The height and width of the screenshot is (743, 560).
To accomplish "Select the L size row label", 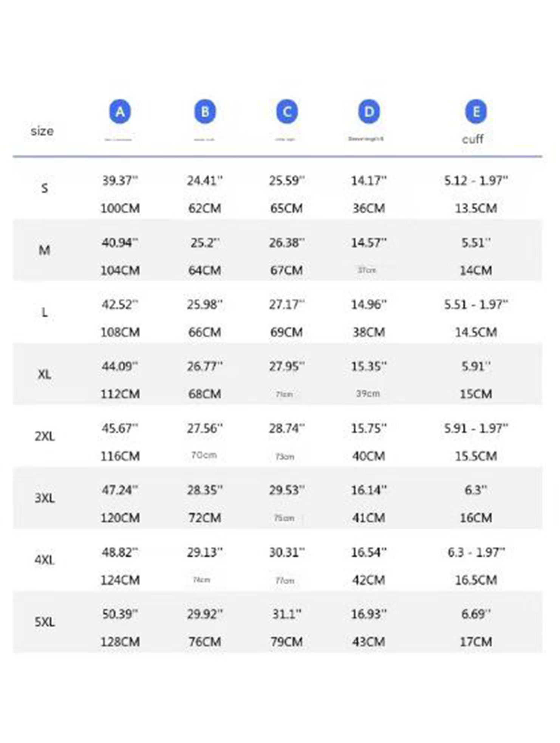I will [x=45, y=313].
